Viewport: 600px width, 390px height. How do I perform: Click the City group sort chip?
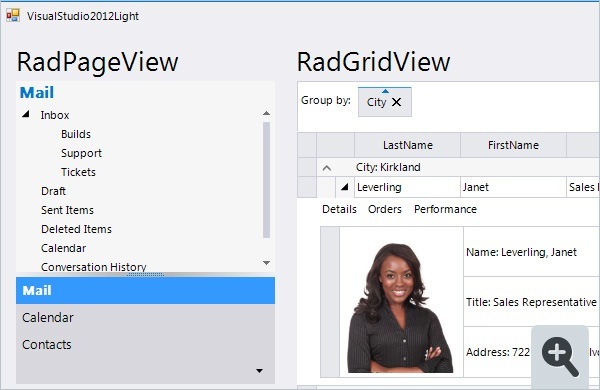385,102
